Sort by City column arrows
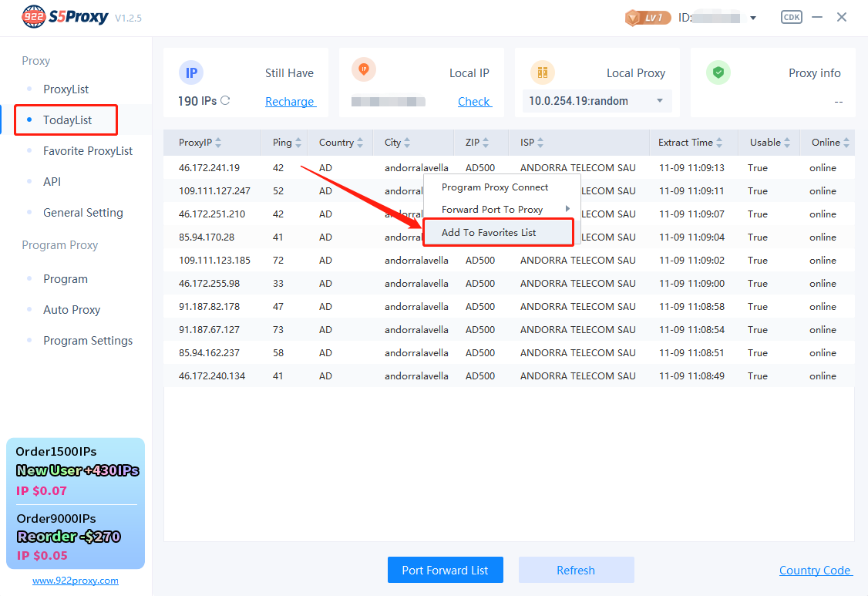 (407, 143)
